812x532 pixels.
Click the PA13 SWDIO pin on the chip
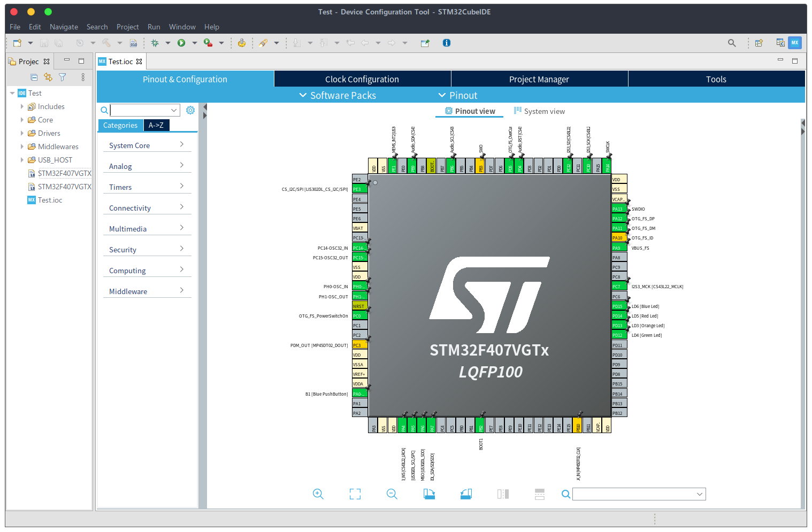point(619,209)
